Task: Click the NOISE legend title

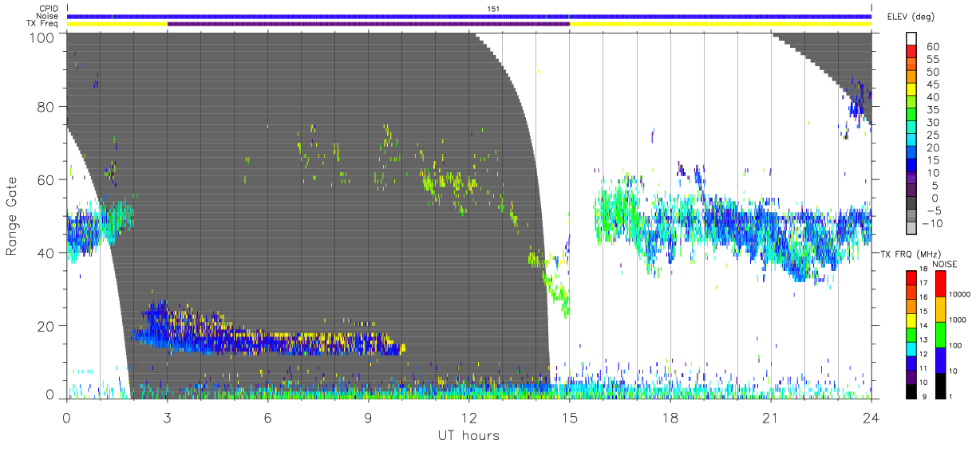Action: pos(944,264)
